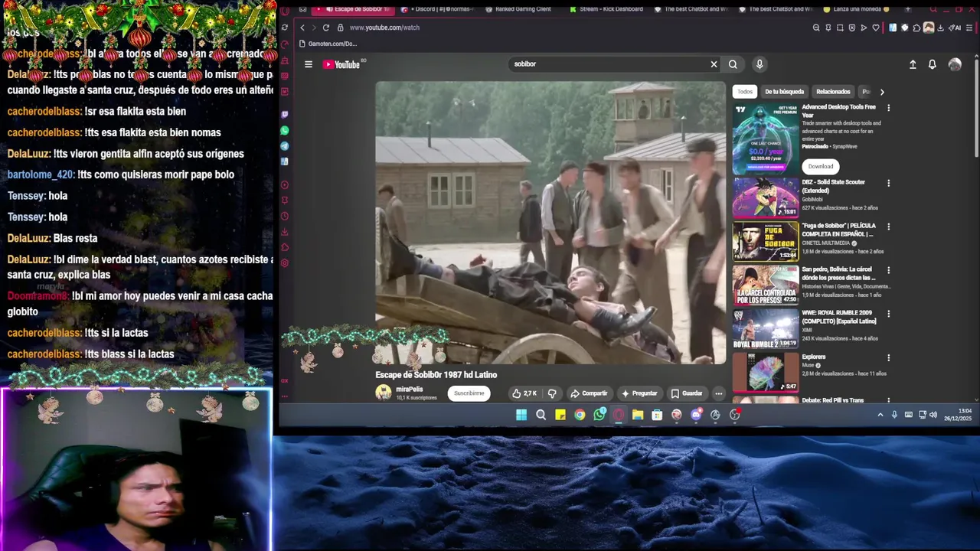Open WhatsApp in the Opera sidebar
This screenshot has width=980, height=551.
285,131
